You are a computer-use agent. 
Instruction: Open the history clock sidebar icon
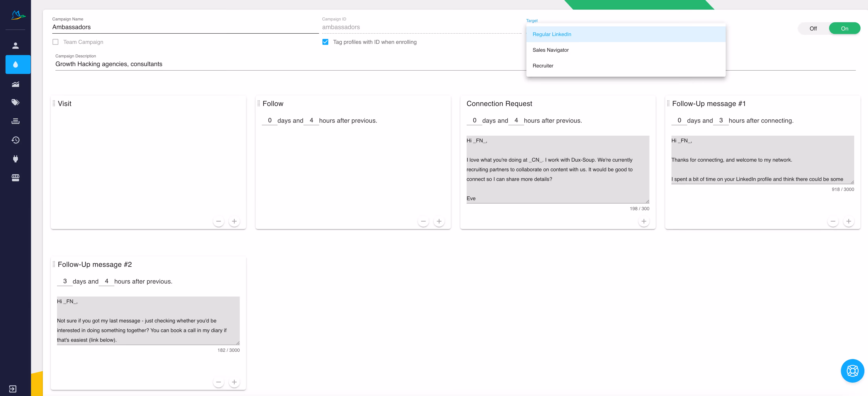[16, 140]
